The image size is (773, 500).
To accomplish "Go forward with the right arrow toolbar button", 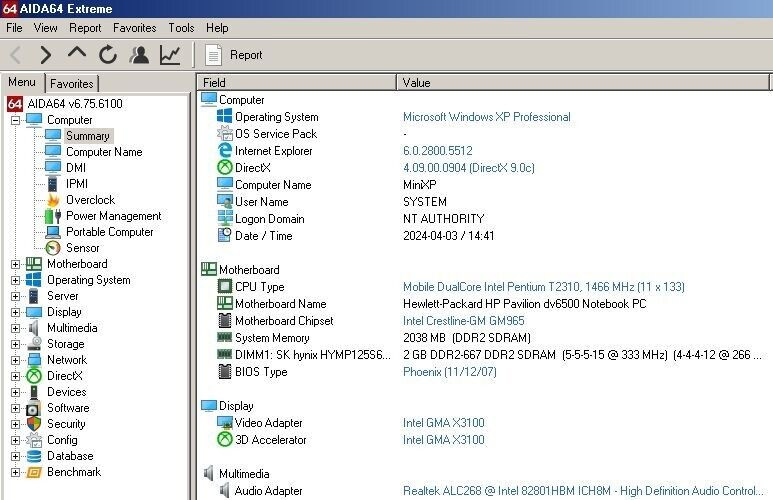I will click(45, 55).
